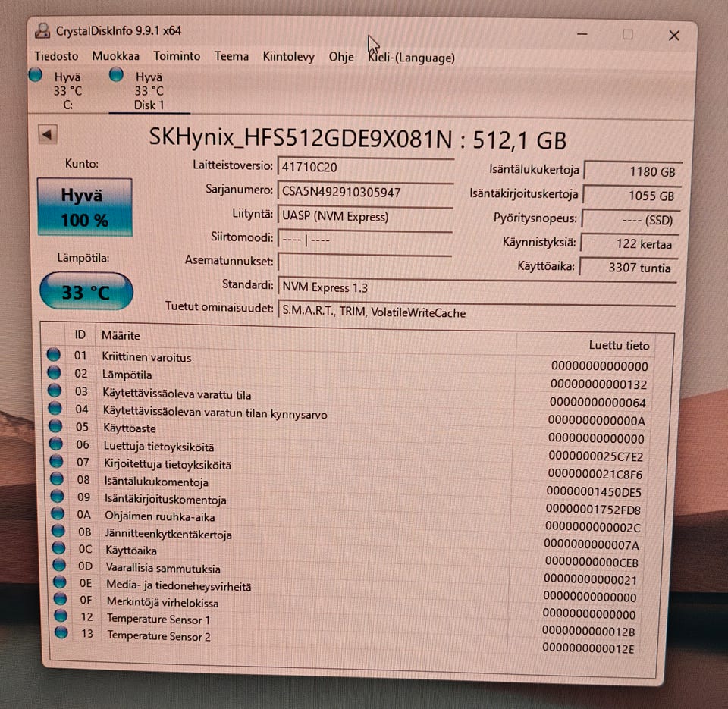Open the Kiintolevy menu

288,57
